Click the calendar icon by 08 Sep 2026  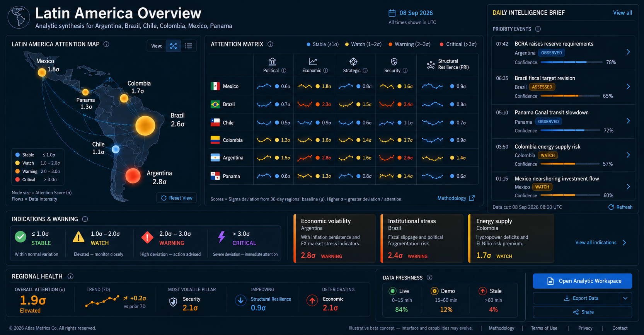pyautogui.click(x=392, y=13)
